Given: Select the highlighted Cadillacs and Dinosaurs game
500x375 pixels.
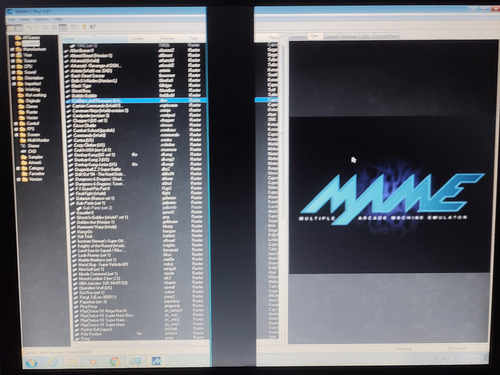Looking at the screenshot, I should pos(136,100).
